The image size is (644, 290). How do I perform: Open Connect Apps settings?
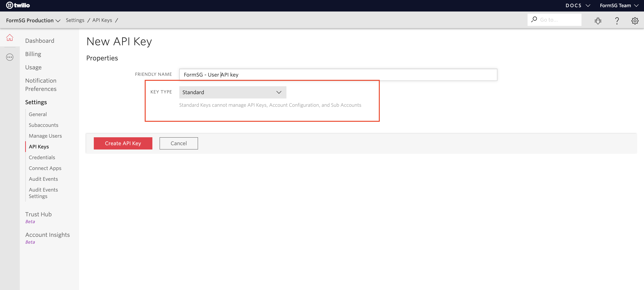45,168
